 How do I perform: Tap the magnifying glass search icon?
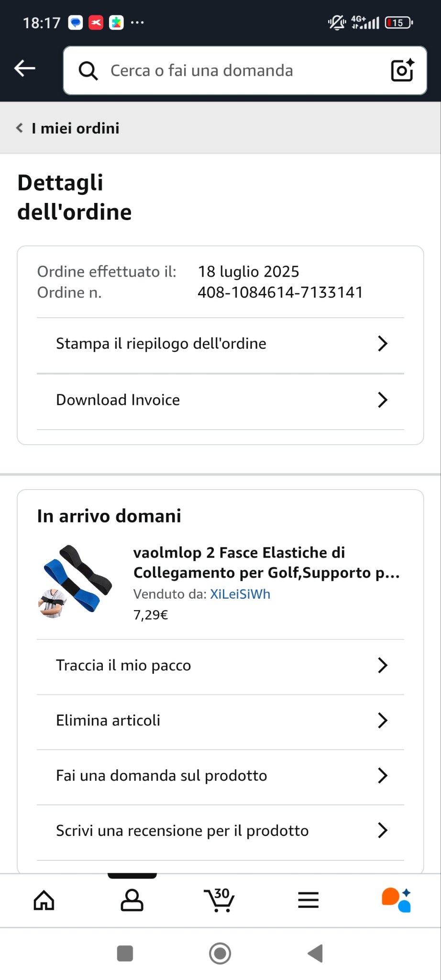pos(88,71)
